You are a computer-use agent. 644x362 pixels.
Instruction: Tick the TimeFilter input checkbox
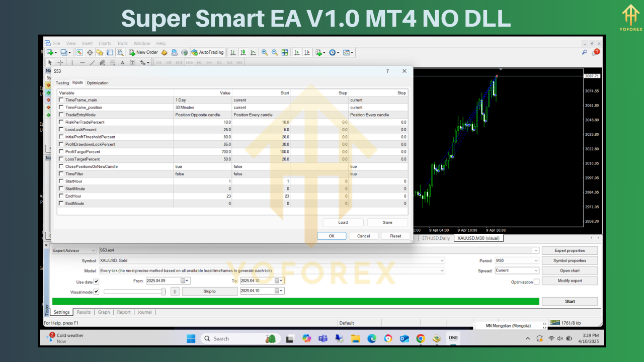coord(60,174)
